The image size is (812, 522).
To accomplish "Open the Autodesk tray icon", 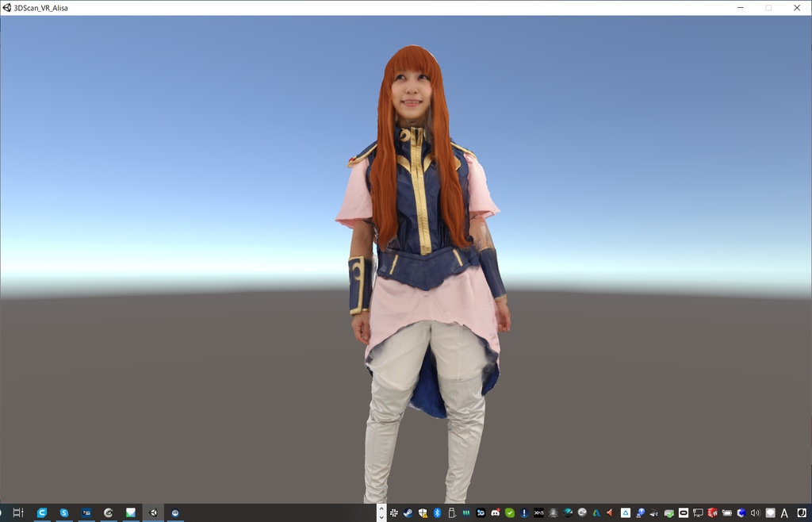I will click(596, 512).
